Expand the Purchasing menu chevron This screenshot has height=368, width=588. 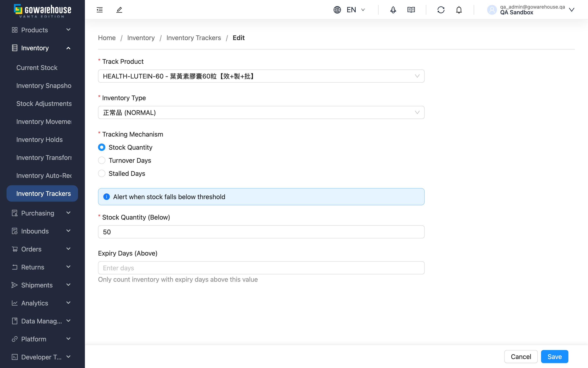coord(68,213)
